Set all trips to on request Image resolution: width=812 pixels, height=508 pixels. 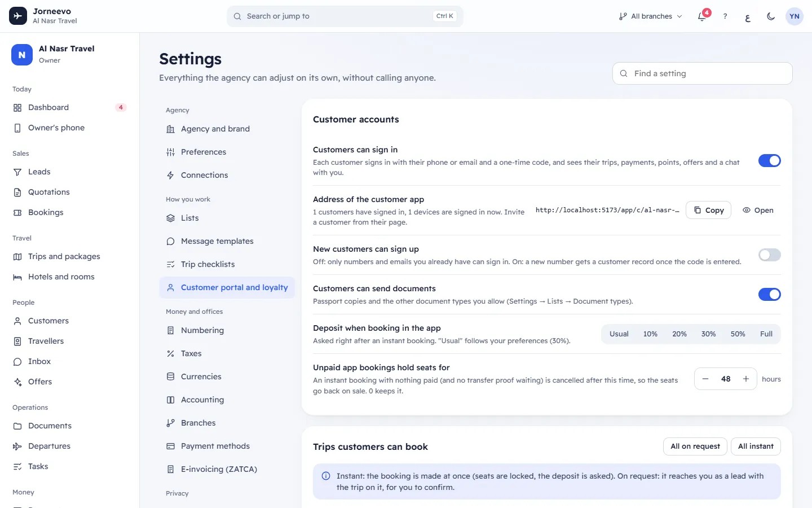[695, 446]
